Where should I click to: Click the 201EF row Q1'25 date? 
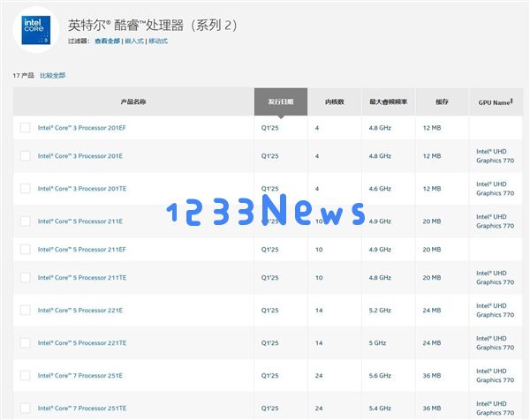pyautogui.click(x=269, y=128)
